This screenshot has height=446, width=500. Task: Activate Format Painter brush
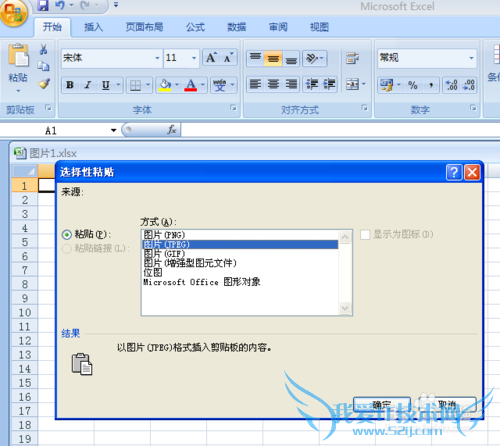(44, 83)
